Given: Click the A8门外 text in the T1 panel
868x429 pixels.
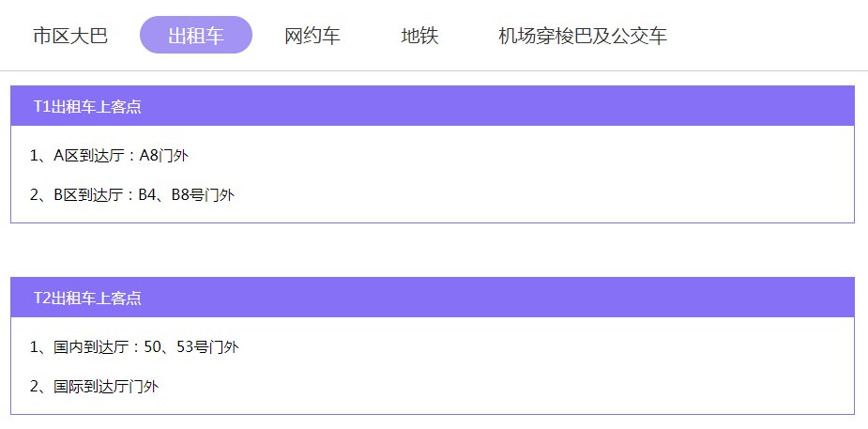Looking at the screenshot, I should click(x=164, y=156).
